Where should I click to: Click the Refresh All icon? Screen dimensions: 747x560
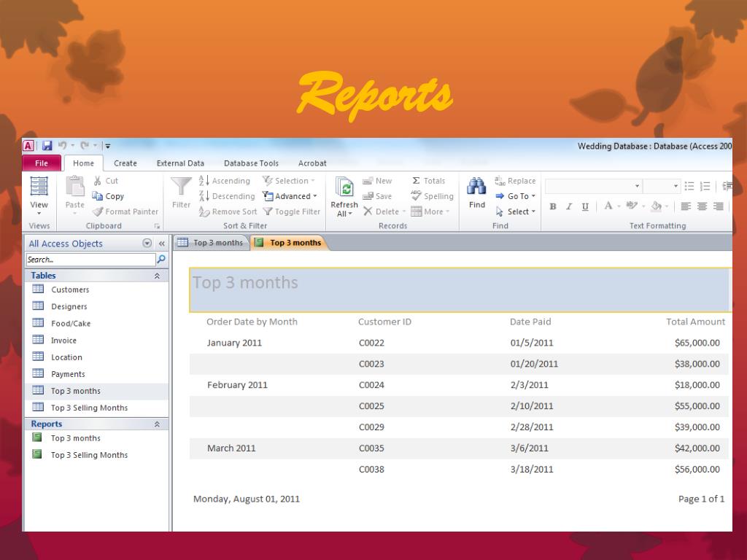pyautogui.click(x=344, y=187)
